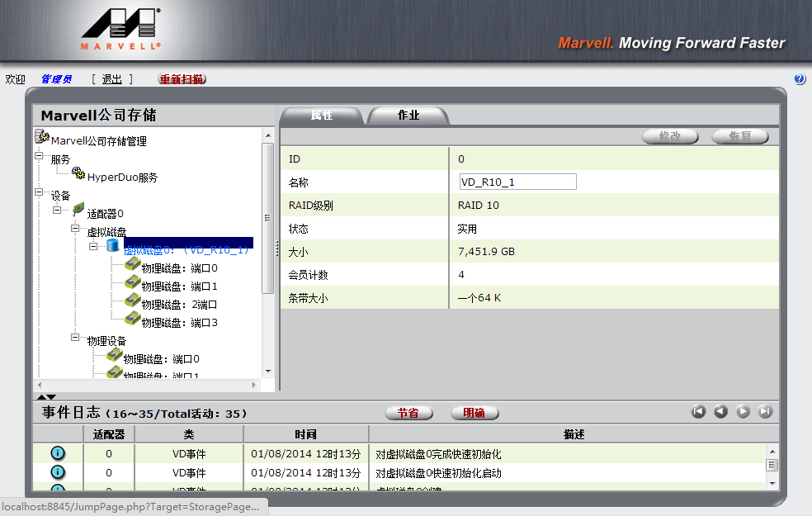
Task: Collapse the 物理设备 tree node
Action: pos(75,338)
